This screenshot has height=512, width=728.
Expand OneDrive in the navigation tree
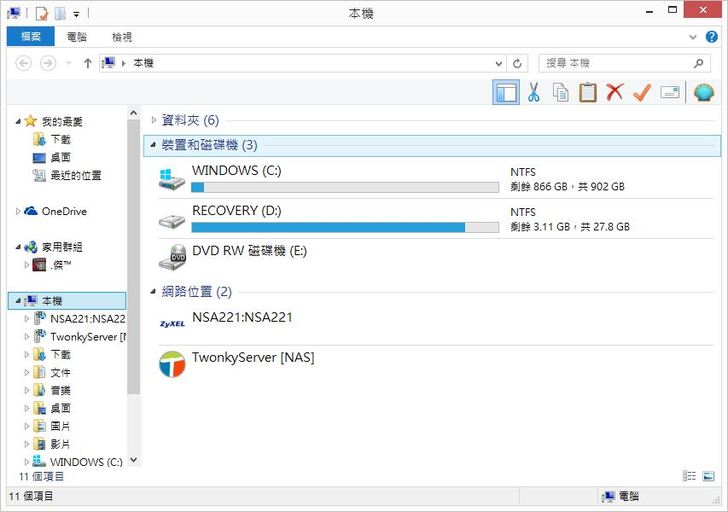click(x=18, y=212)
